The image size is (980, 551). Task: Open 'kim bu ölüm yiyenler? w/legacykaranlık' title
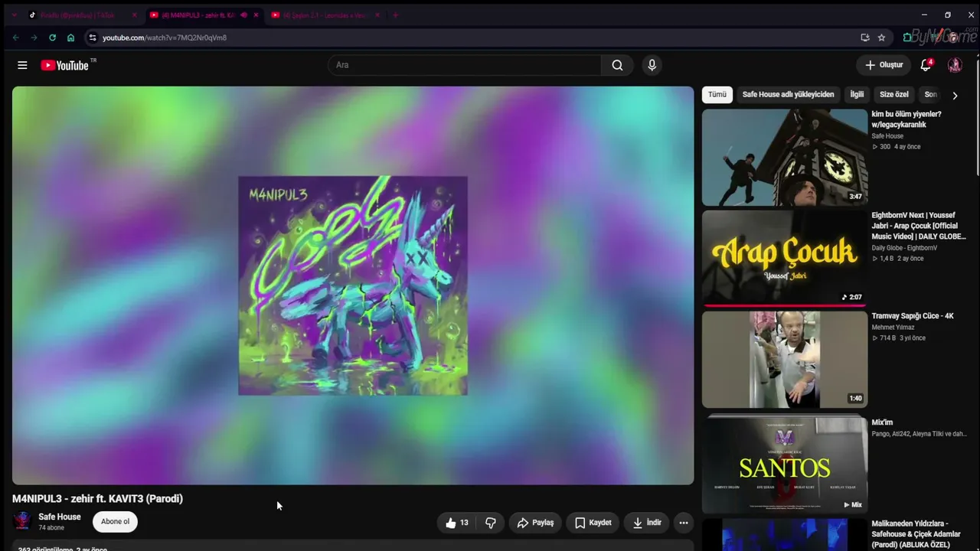click(x=906, y=119)
